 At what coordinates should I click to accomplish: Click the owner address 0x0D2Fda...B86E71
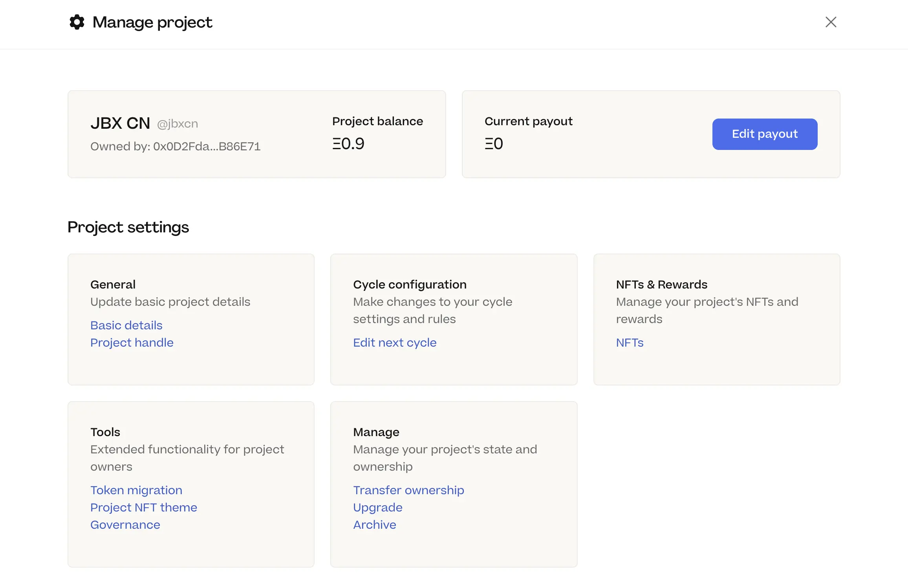[175, 146]
